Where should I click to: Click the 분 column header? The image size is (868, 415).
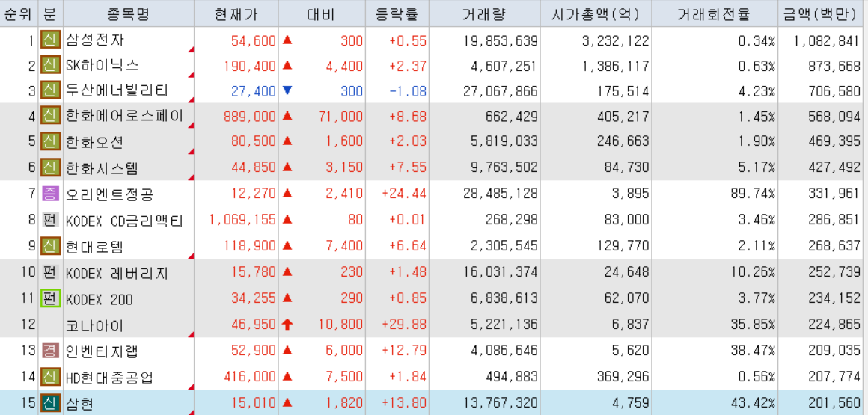click(50, 13)
